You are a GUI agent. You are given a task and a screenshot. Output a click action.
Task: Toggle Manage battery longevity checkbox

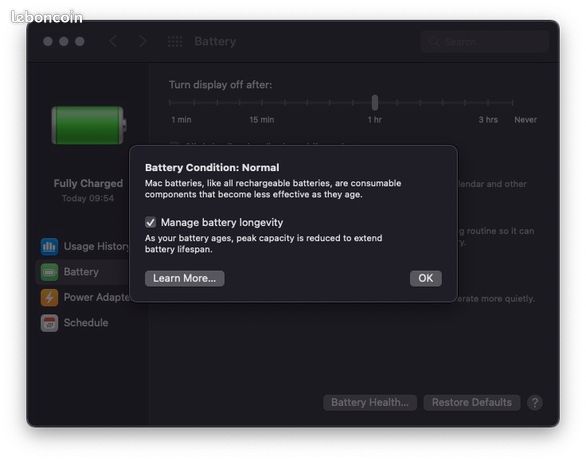pyautogui.click(x=150, y=223)
